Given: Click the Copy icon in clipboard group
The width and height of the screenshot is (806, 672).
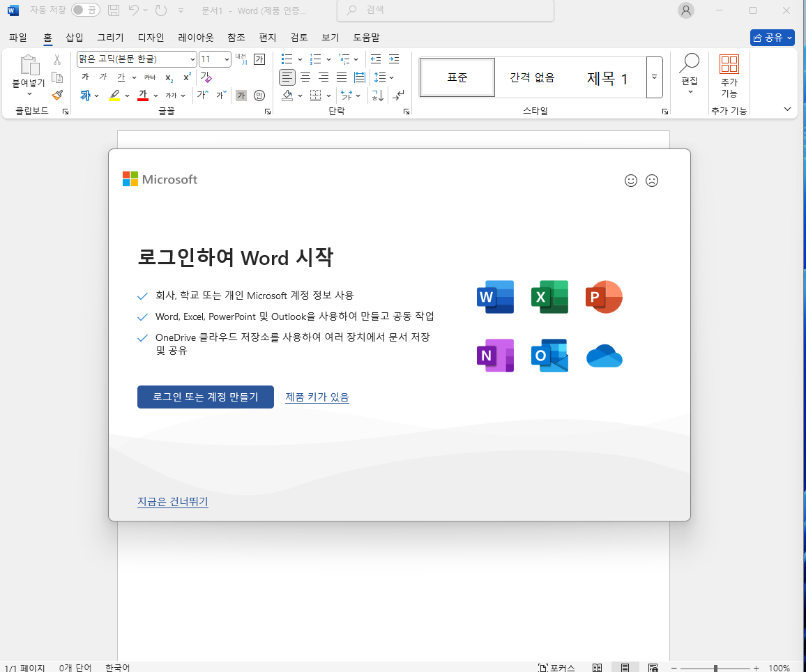Looking at the screenshot, I should tap(57, 77).
